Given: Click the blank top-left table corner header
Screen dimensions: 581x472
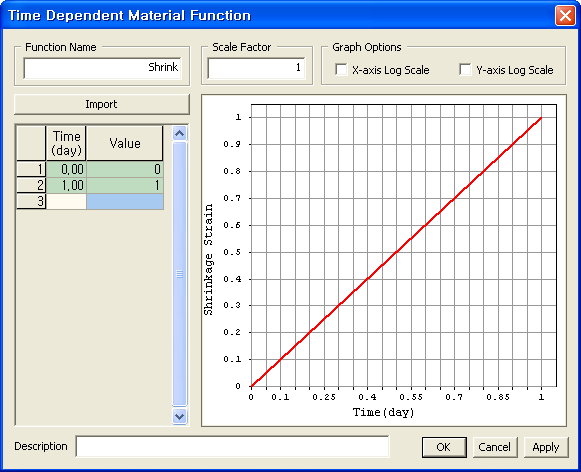Looking at the screenshot, I should pyautogui.click(x=31, y=143).
